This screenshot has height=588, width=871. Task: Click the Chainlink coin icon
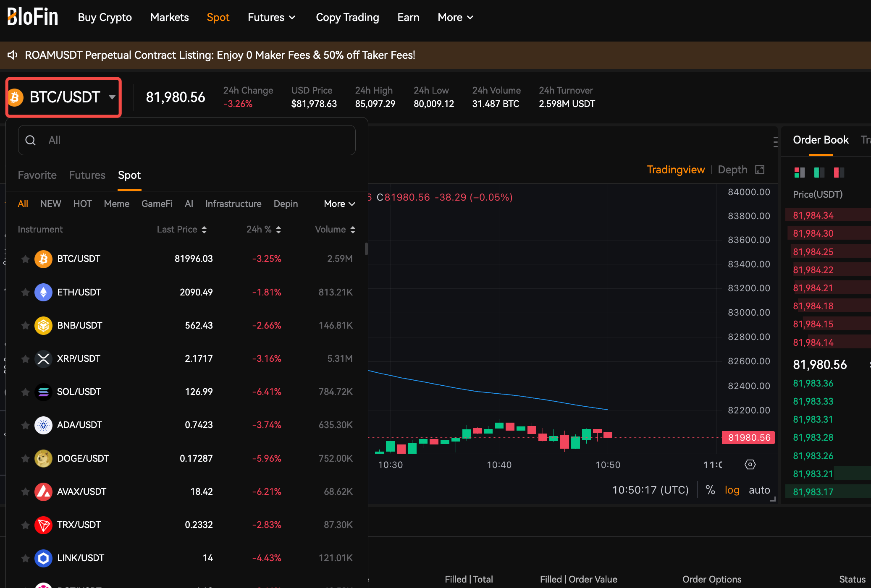[43, 558]
